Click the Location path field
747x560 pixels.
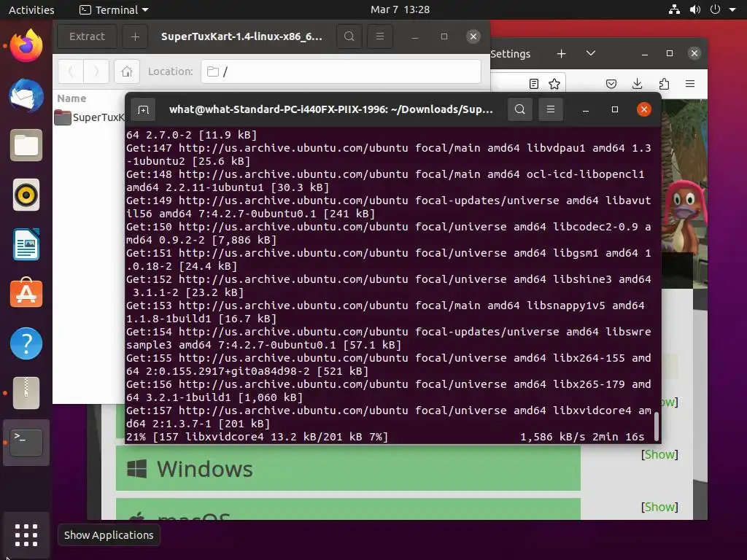tap(341, 71)
